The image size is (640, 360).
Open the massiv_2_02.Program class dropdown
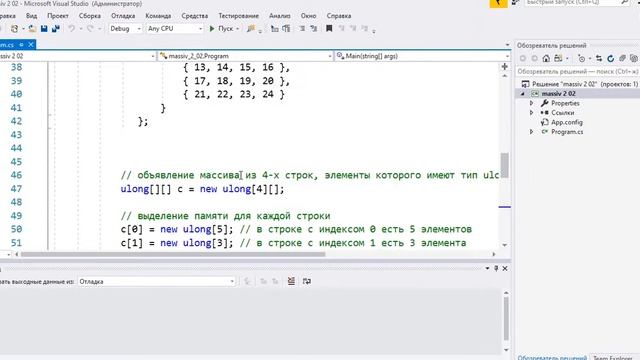(x=246, y=56)
